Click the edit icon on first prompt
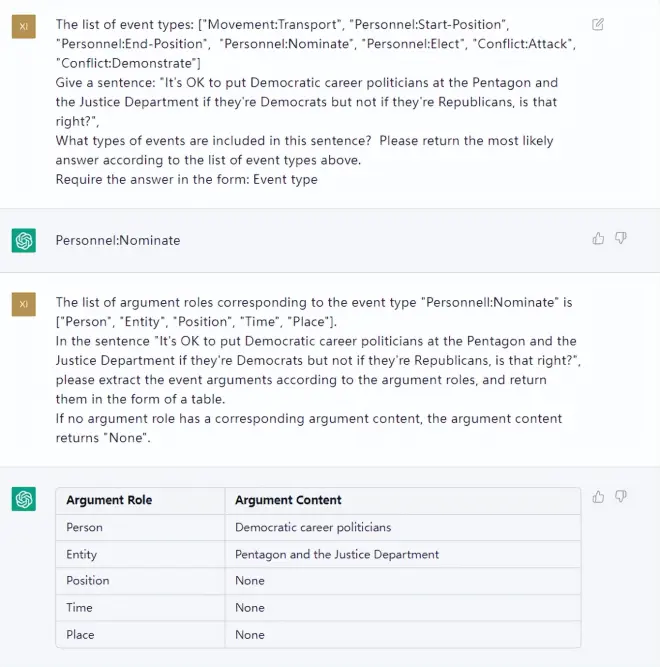The height and width of the screenshot is (667, 660). coord(598,24)
